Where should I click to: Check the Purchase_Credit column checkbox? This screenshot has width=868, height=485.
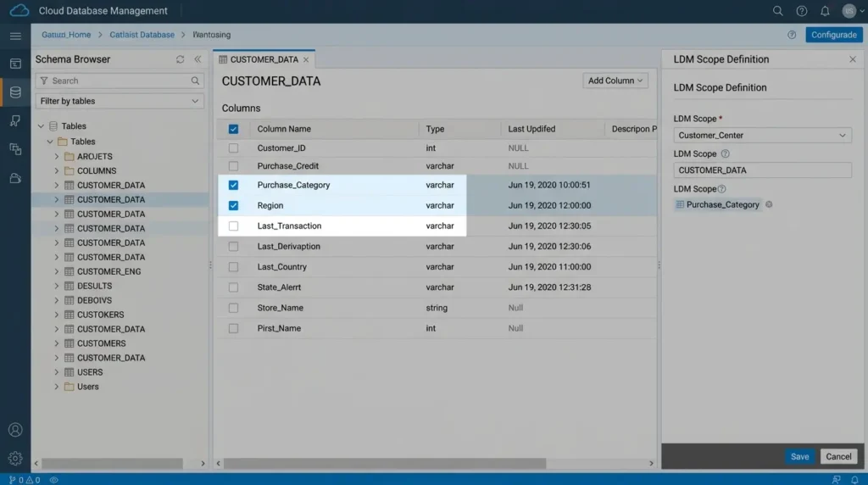click(x=234, y=166)
